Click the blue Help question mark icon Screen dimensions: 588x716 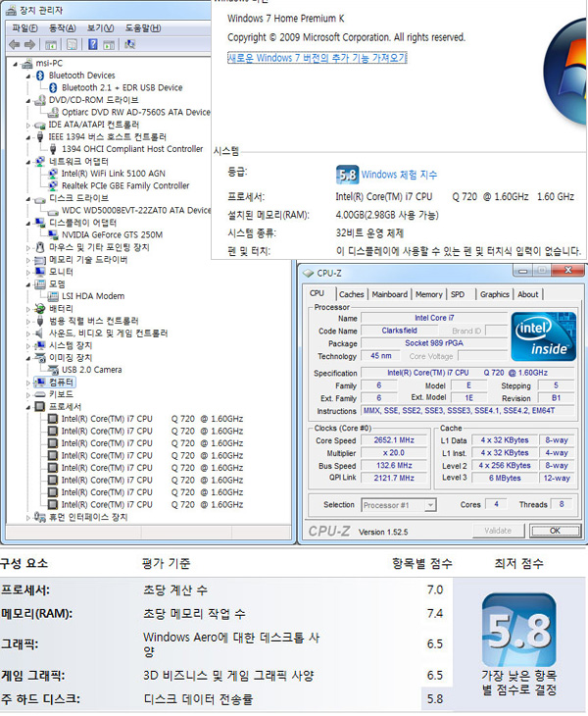tap(92, 44)
